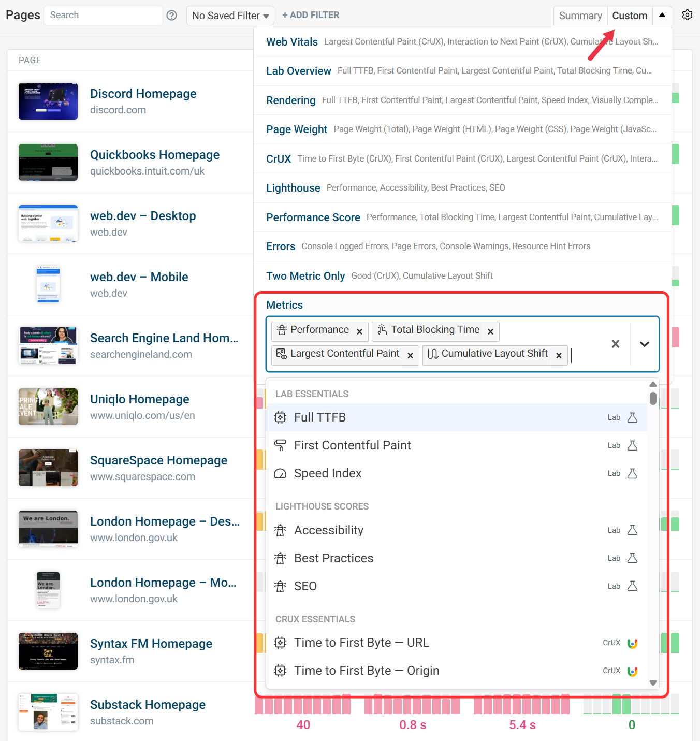The height and width of the screenshot is (741, 700).
Task: Click the Lab flask icon for Full TTFB
Action: point(632,417)
